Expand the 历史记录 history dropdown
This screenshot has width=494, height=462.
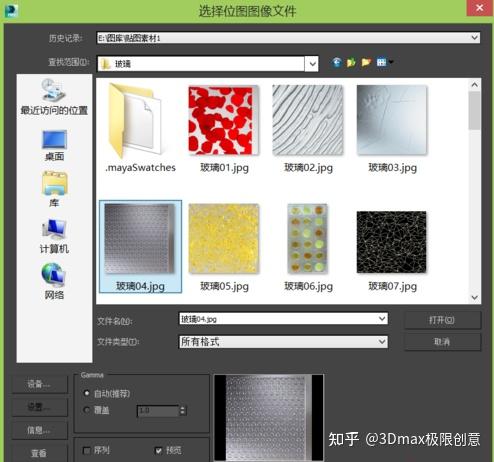point(474,38)
